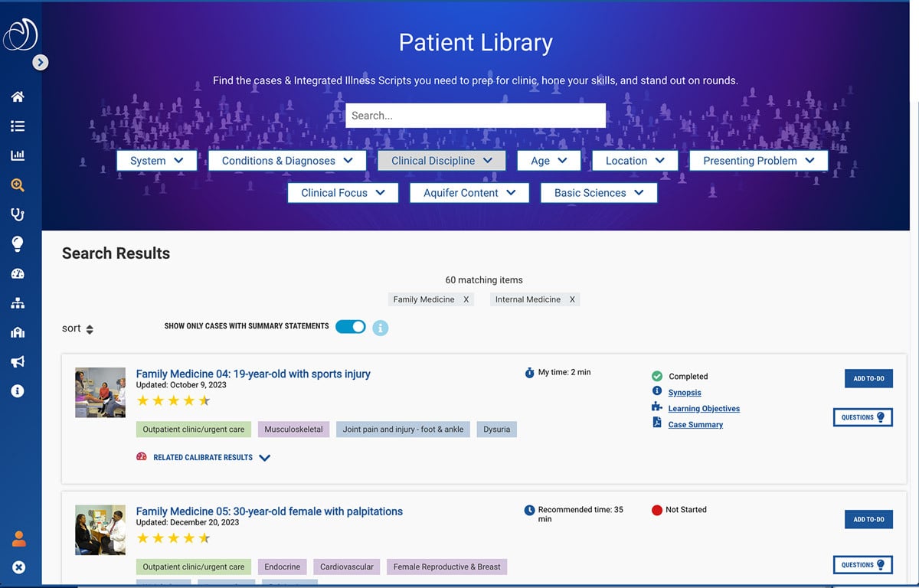
Task: Open the Clinical Discipline dropdown
Action: 441,160
